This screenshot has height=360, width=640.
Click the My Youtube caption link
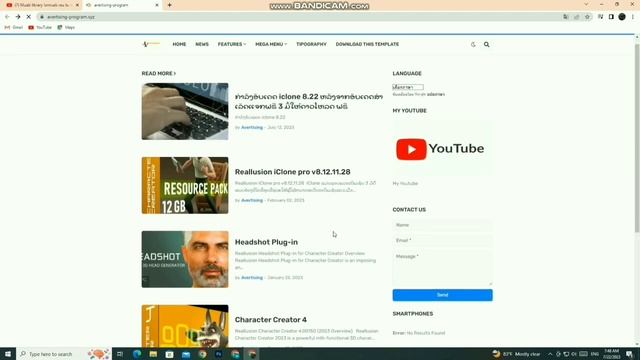(405, 184)
